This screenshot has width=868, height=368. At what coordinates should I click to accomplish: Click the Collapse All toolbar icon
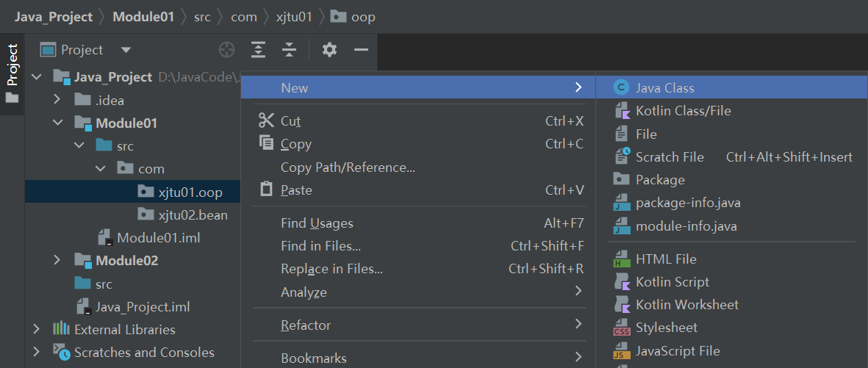(x=289, y=50)
